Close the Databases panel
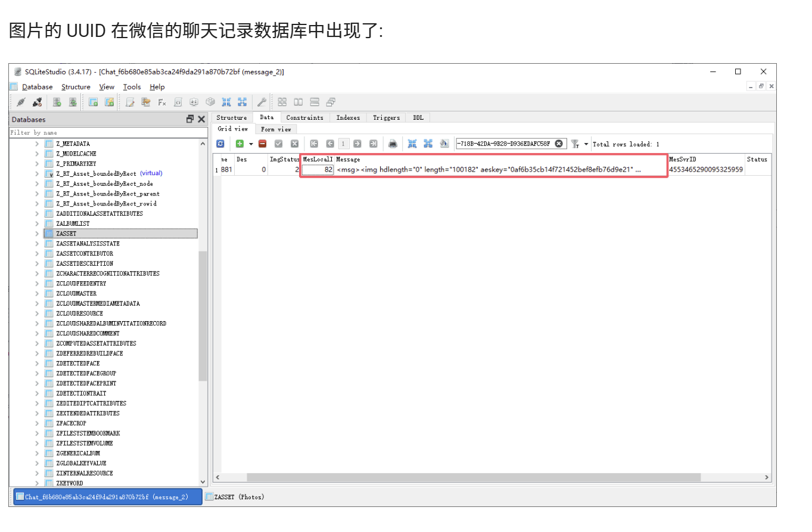The width and height of the screenshot is (812, 532). (x=201, y=119)
